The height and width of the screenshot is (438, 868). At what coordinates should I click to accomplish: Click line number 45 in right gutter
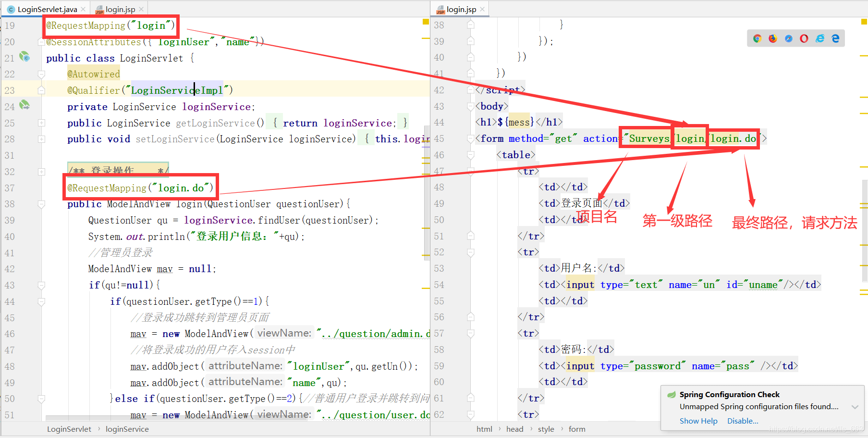coord(439,138)
